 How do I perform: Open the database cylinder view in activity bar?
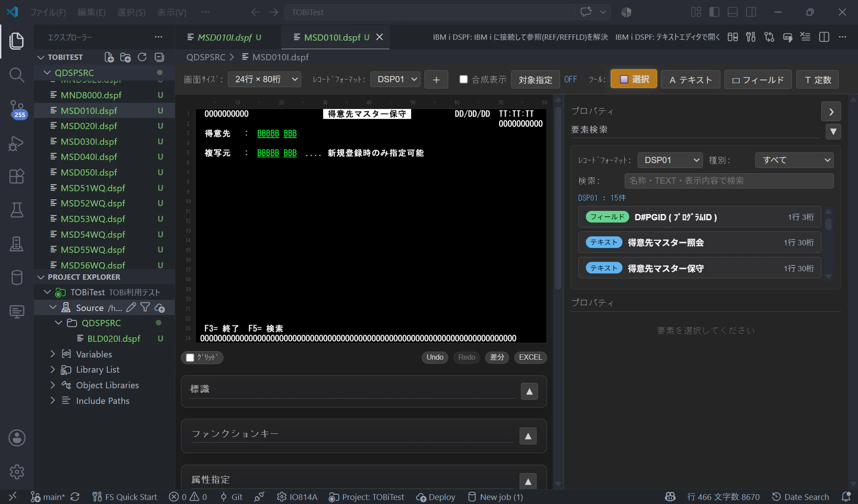click(17, 277)
